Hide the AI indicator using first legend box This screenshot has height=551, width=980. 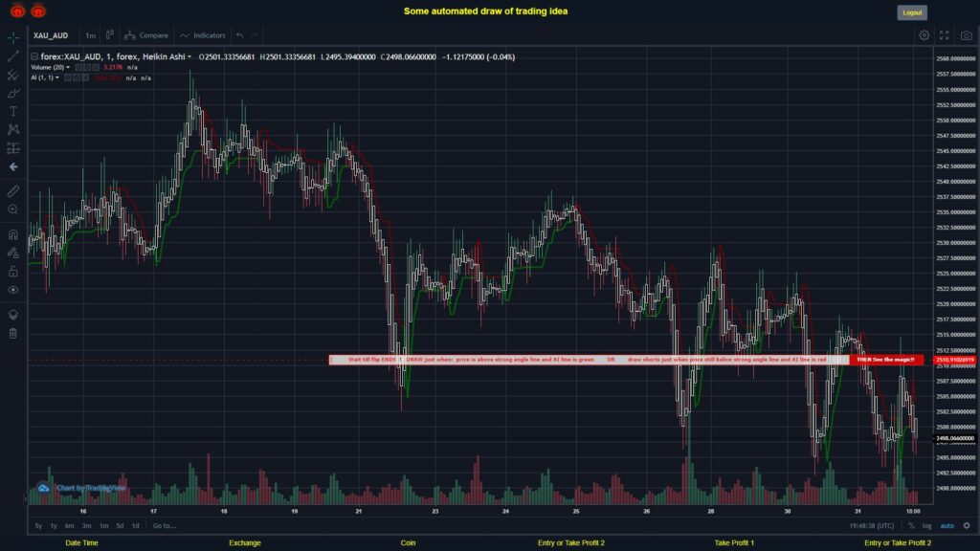coord(68,78)
